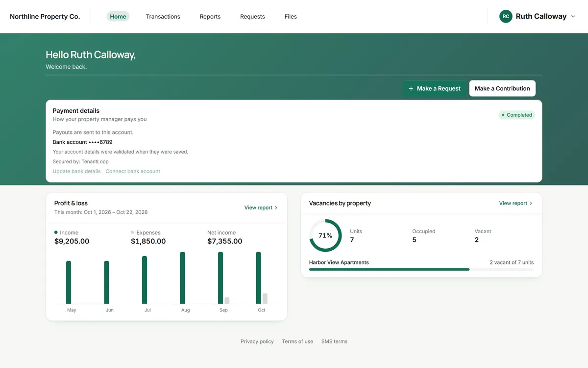Click the '2 vacant of 7 units' text
588x368 pixels.
(x=512, y=263)
